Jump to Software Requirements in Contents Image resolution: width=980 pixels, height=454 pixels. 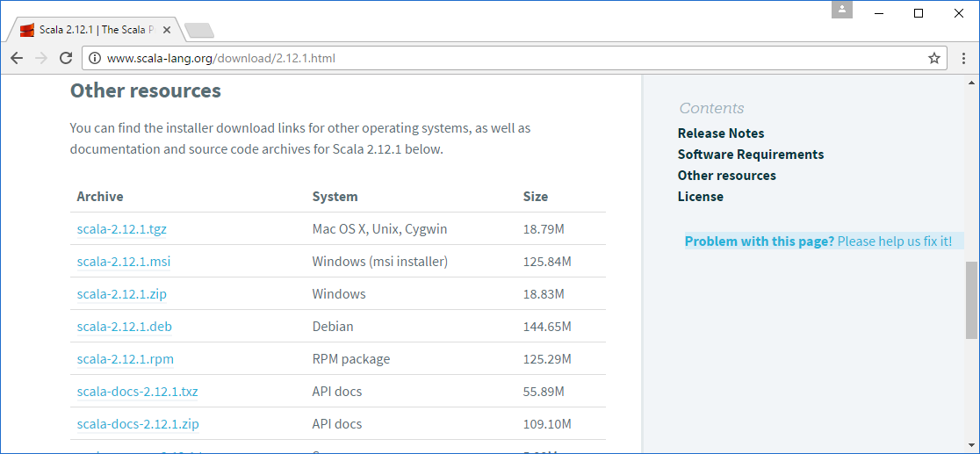[x=751, y=154]
